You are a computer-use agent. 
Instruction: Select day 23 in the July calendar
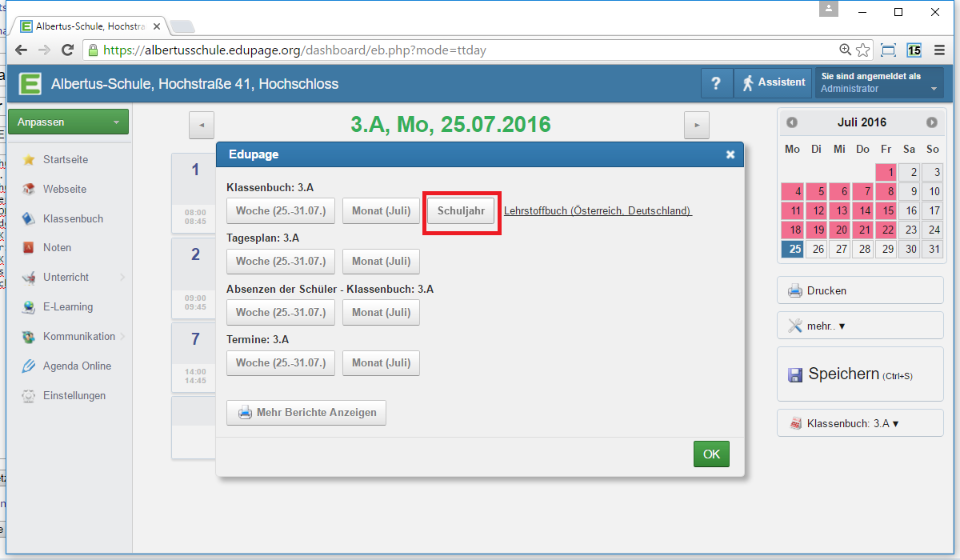tap(909, 230)
